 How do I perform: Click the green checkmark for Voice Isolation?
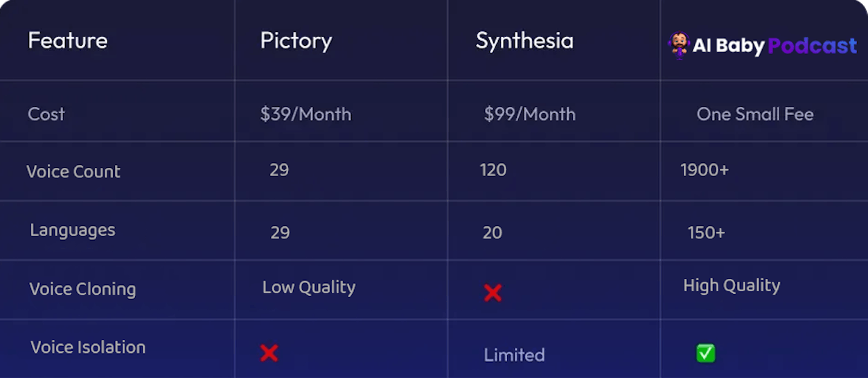pos(705,353)
